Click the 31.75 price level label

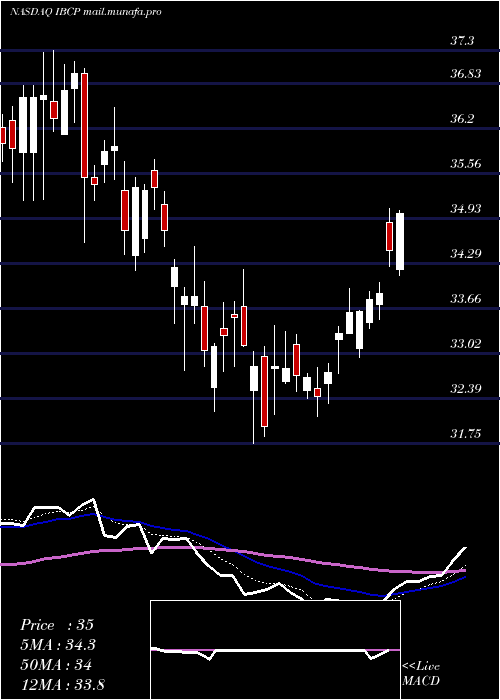[x=466, y=433]
